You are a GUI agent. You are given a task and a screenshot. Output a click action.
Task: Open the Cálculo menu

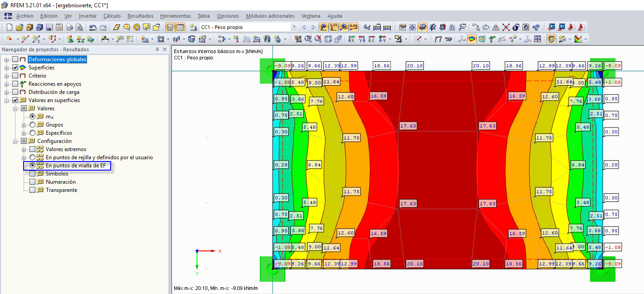(112, 16)
